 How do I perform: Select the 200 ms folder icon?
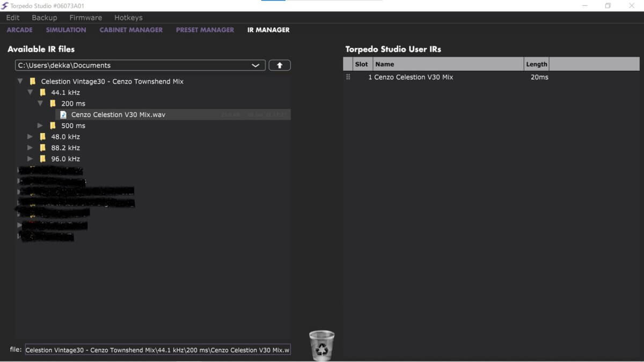pos(53,104)
